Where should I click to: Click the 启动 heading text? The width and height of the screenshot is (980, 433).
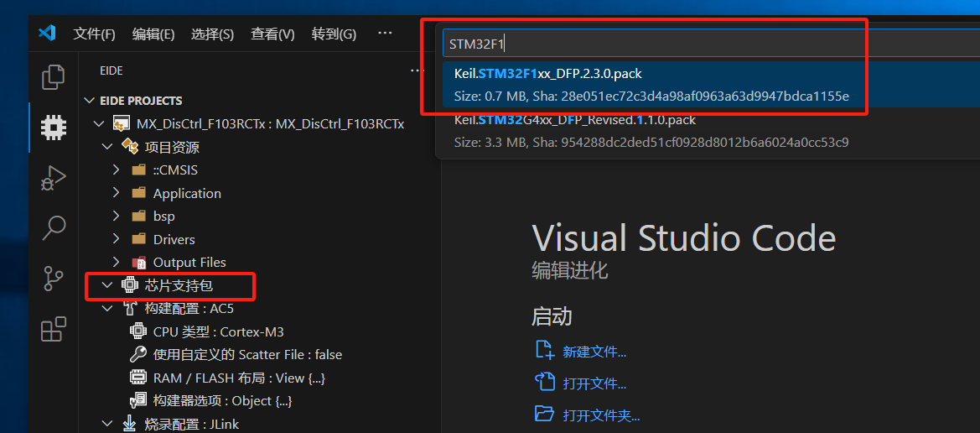(552, 316)
